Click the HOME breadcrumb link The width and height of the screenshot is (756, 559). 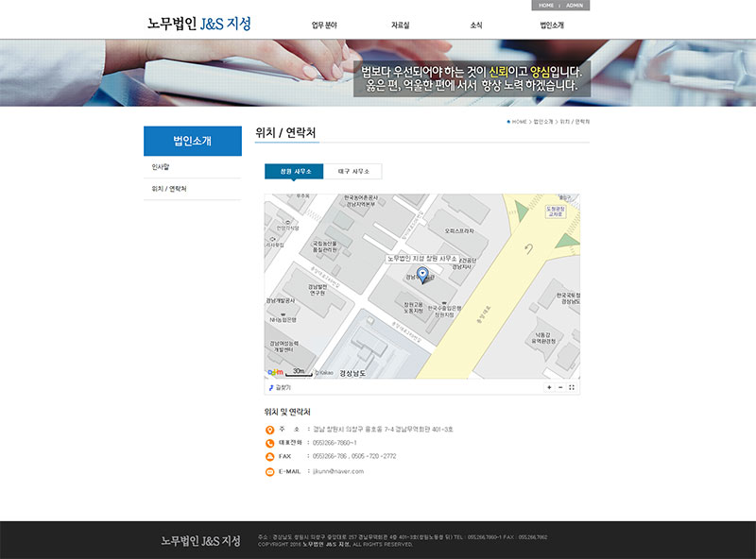point(519,122)
